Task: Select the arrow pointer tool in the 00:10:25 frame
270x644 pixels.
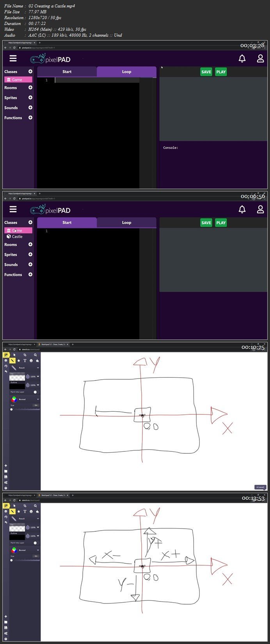Action: point(14,355)
